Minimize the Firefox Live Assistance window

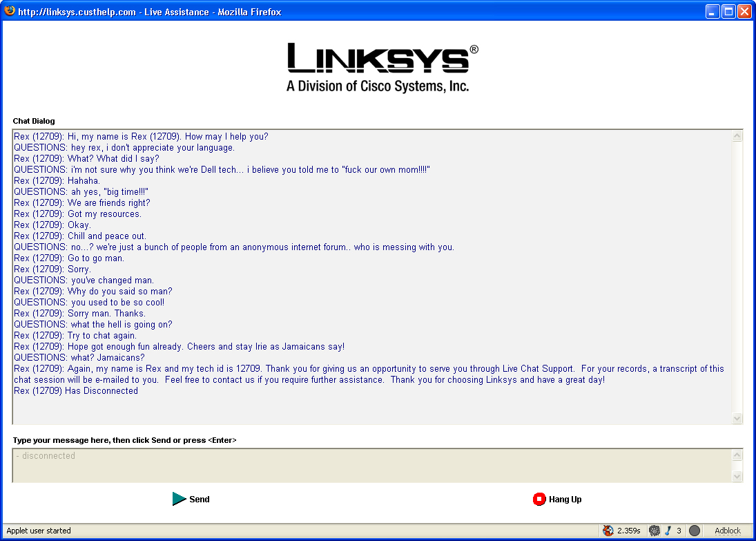pyautogui.click(x=712, y=11)
